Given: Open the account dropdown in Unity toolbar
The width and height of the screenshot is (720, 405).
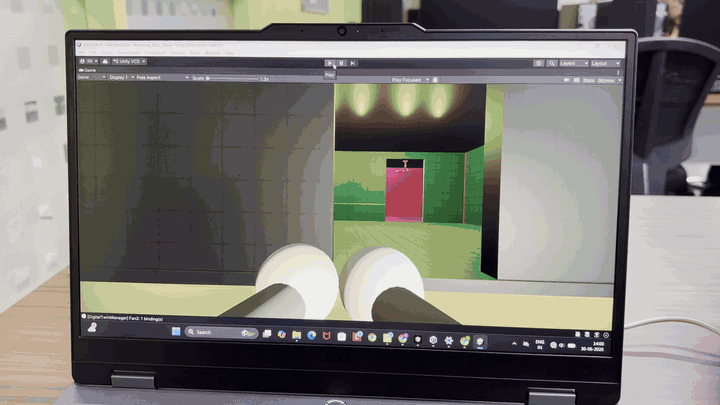Looking at the screenshot, I should pyautogui.click(x=89, y=61).
